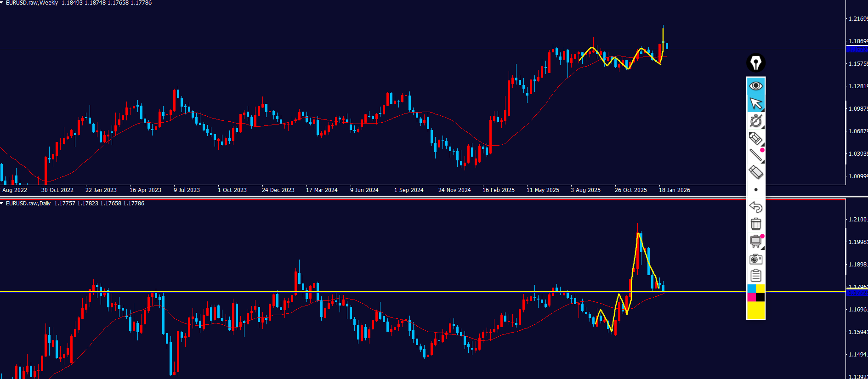
Task: Click the clipboard icon in the toolbar
Action: point(755,276)
